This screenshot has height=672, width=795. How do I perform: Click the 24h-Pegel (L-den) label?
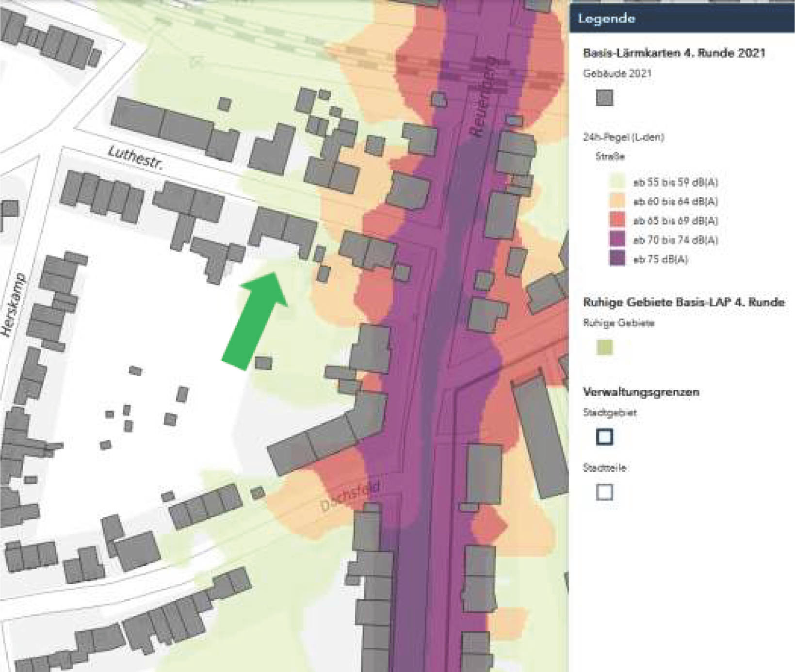623,137
